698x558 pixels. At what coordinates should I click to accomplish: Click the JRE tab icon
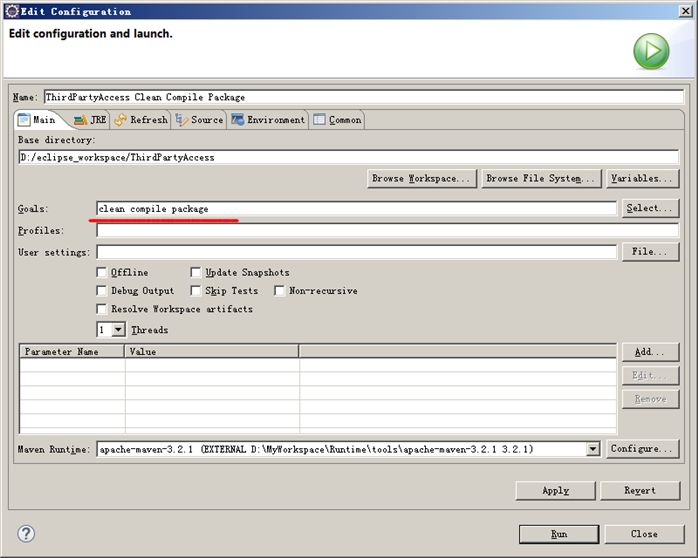coord(81,120)
